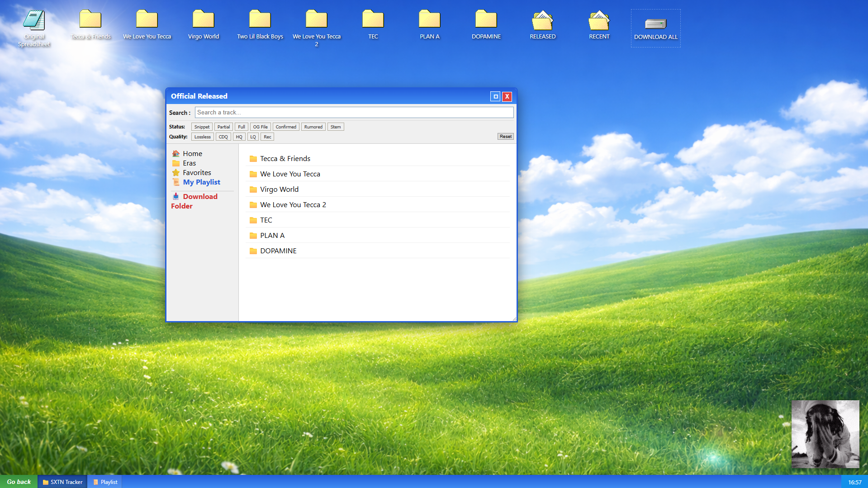Screen dimensions: 868x488
Task: Expand the Eras item in sidebar
Action: 189,163
